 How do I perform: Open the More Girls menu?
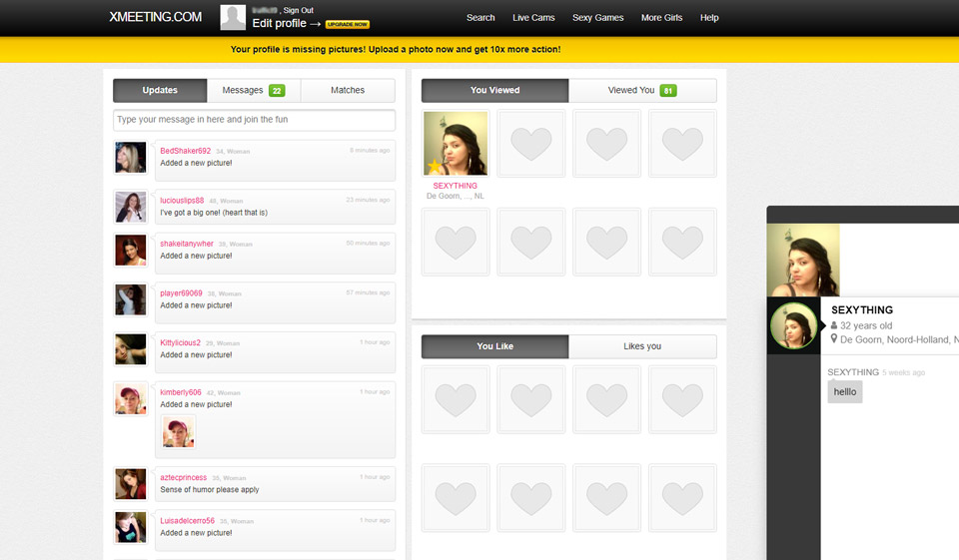tap(661, 18)
